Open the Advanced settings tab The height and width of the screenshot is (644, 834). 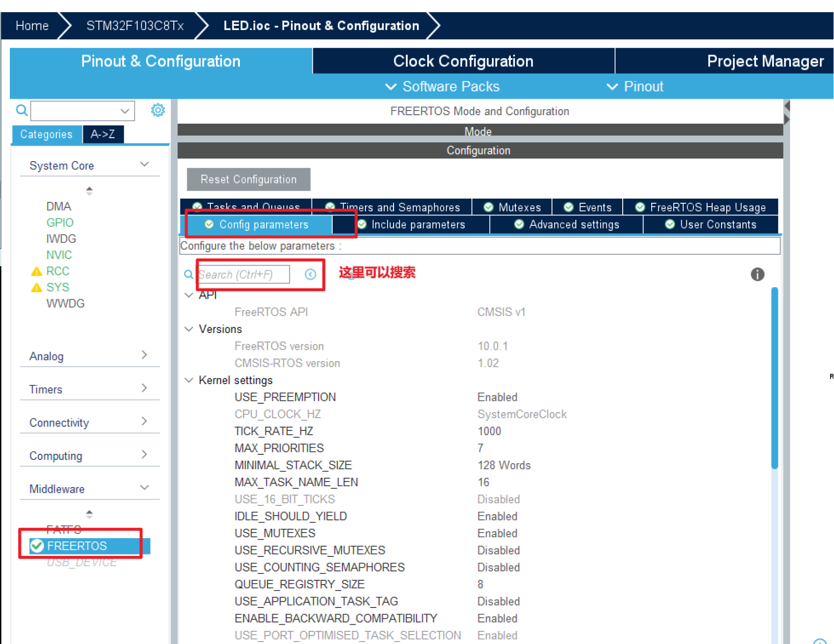566,225
